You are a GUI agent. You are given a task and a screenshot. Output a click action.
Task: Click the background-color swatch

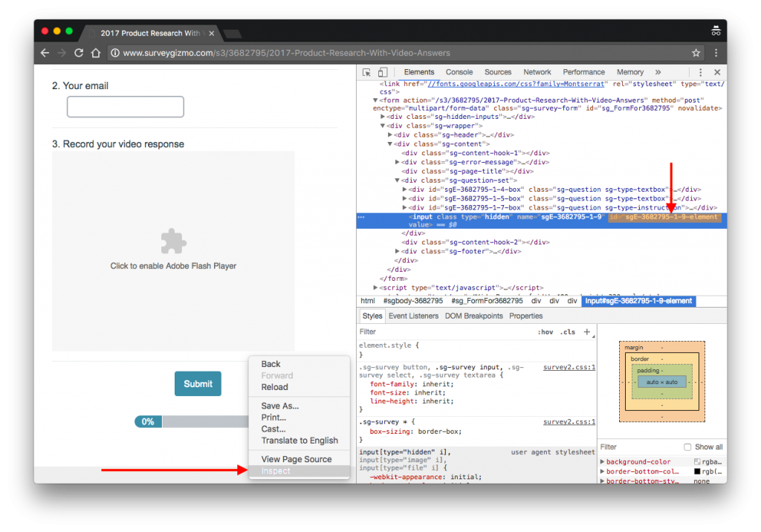(x=697, y=462)
